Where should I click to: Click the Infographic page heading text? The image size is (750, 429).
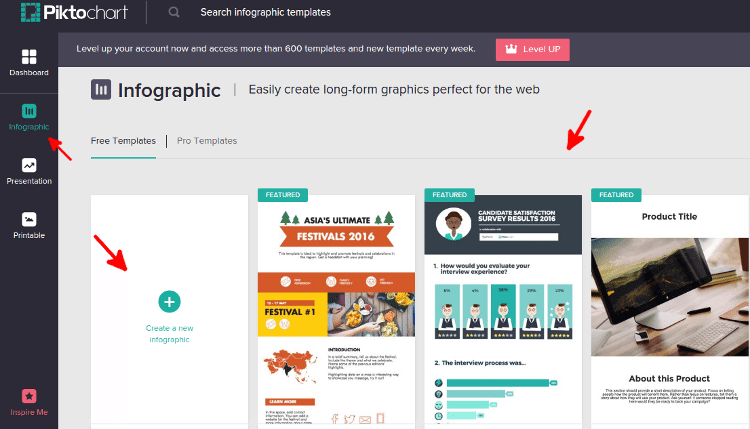169,90
